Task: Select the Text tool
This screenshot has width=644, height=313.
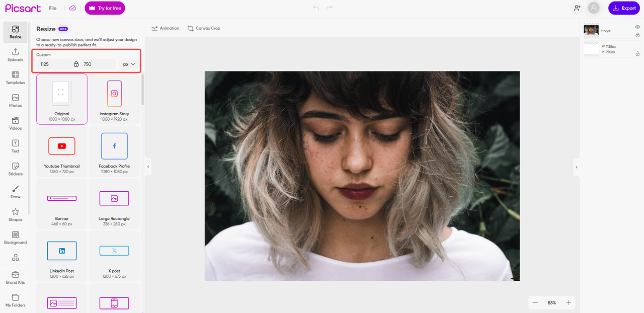Action: tap(15, 146)
